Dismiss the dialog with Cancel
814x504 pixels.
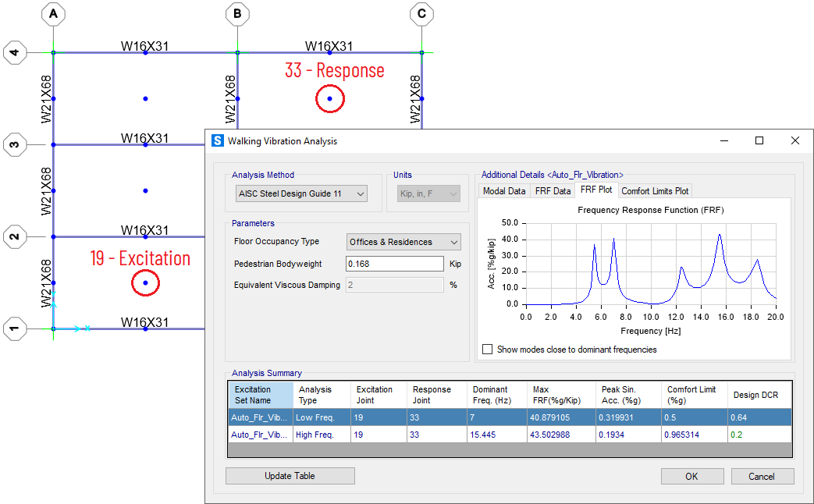point(762,475)
